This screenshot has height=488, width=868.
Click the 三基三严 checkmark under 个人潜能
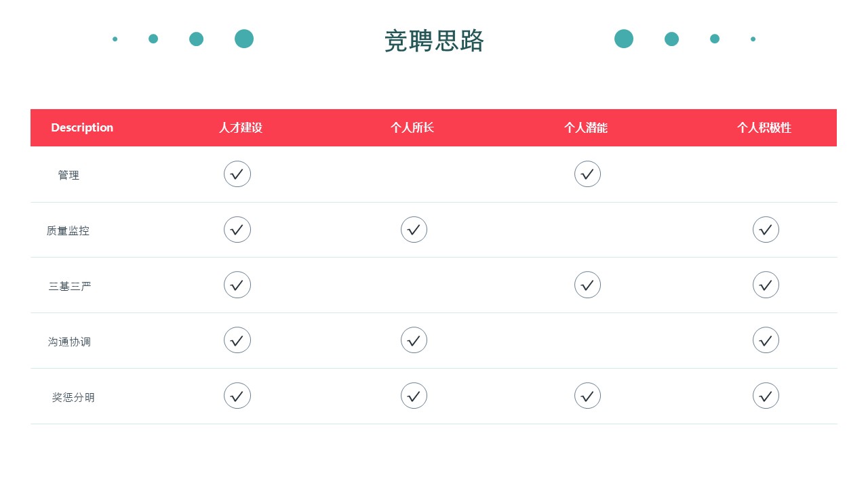pos(587,285)
